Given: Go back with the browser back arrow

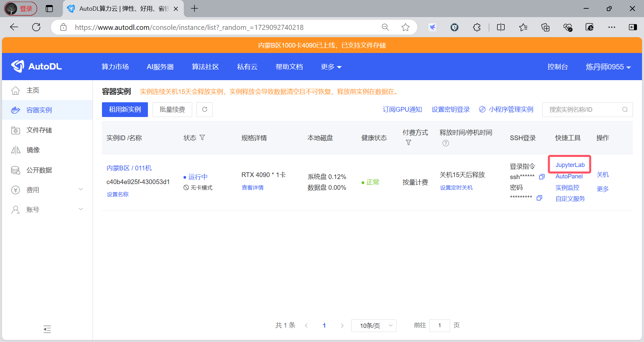Looking at the screenshot, I should [x=14, y=27].
